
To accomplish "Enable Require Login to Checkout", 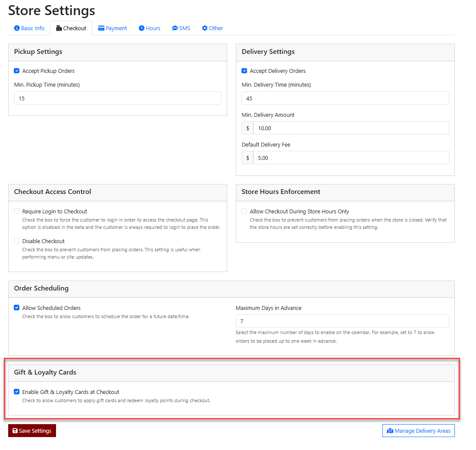I will tap(17, 212).
